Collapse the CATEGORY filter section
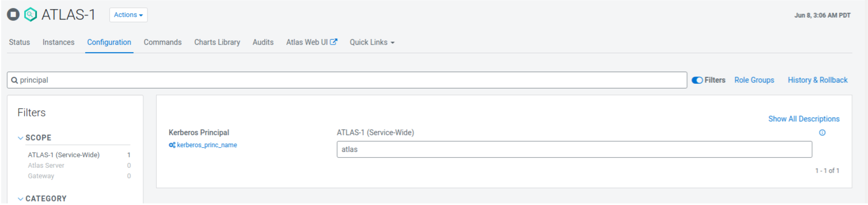 (21, 199)
